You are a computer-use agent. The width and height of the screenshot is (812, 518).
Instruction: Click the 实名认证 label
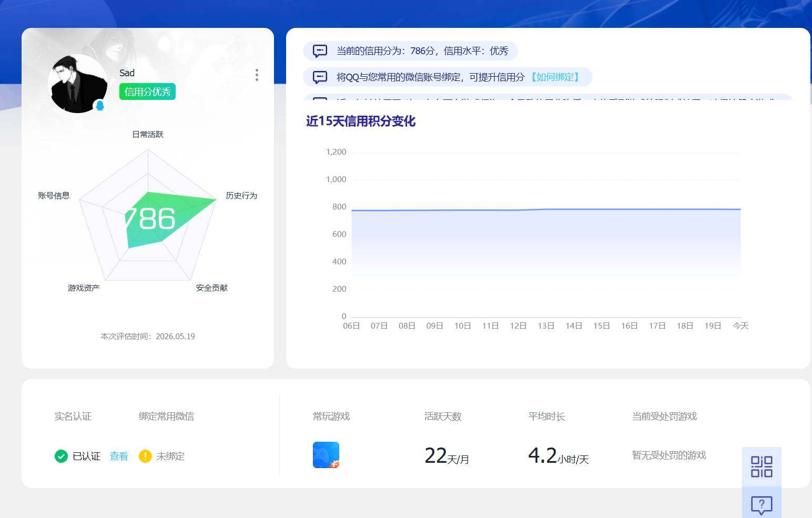point(73,417)
